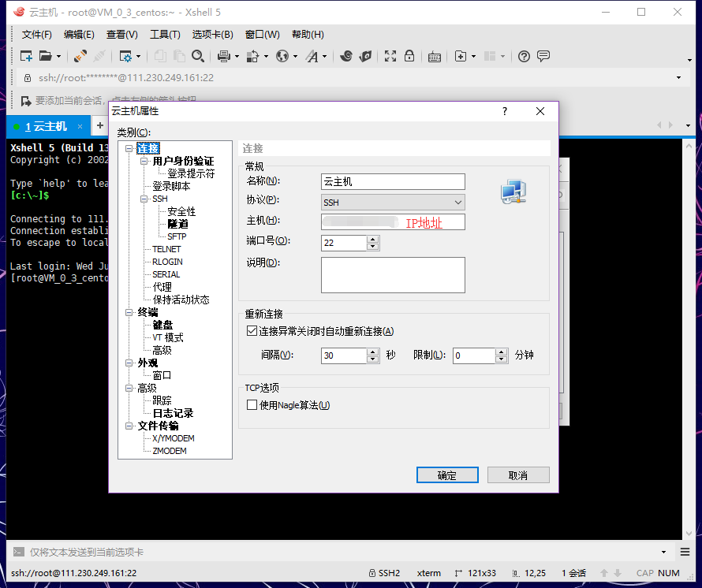Collapse the SSH tree node
Viewport: 702px width, 588px height.
[144, 199]
